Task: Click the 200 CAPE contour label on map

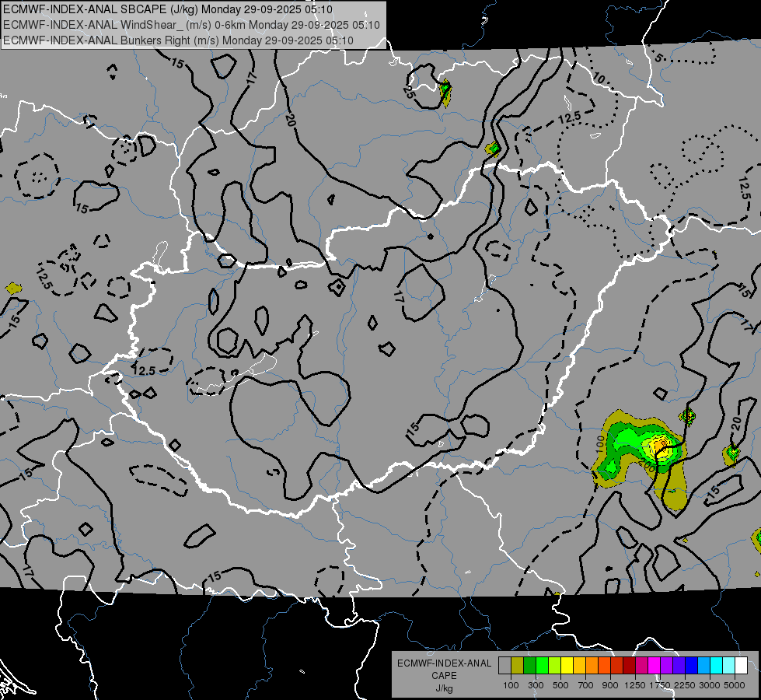Action: (x=648, y=465)
